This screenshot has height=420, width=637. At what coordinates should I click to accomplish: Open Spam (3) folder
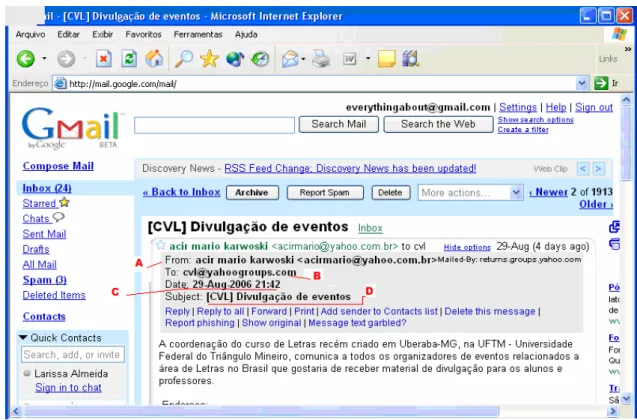click(44, 280)
